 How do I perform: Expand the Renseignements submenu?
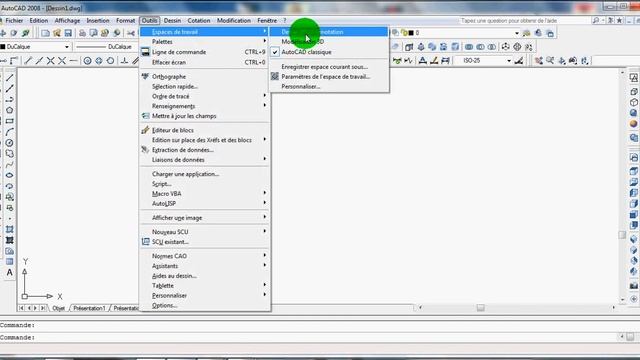click(x=204, y=106)
